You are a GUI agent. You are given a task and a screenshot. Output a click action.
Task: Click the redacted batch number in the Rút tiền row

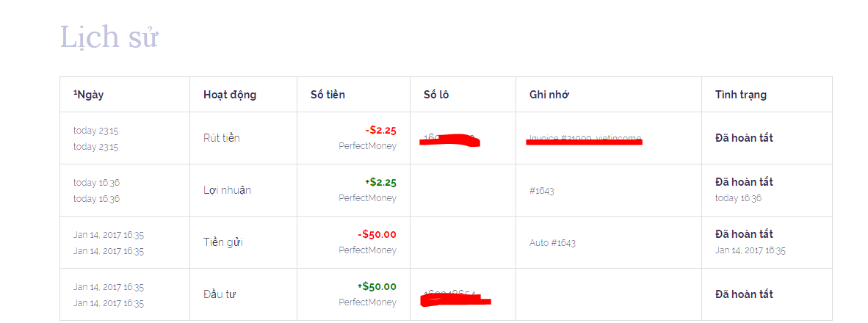pyautogui.click(x=449, y=139)
